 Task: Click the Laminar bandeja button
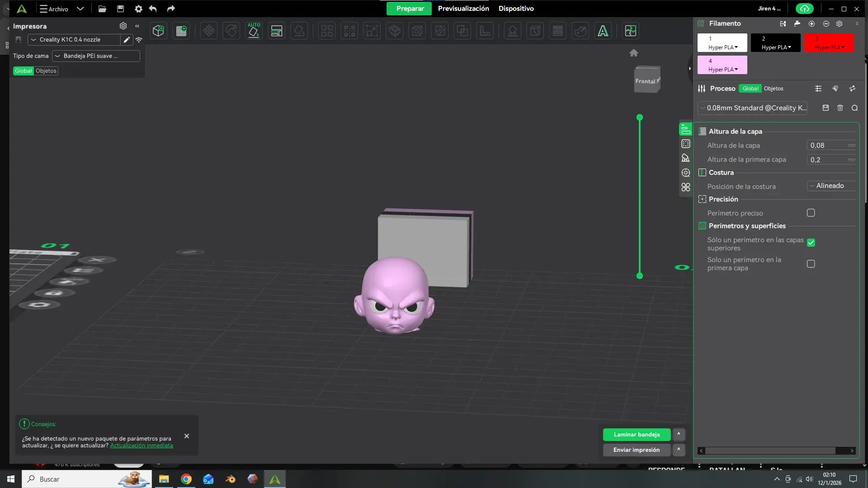(x=637, y=435)
